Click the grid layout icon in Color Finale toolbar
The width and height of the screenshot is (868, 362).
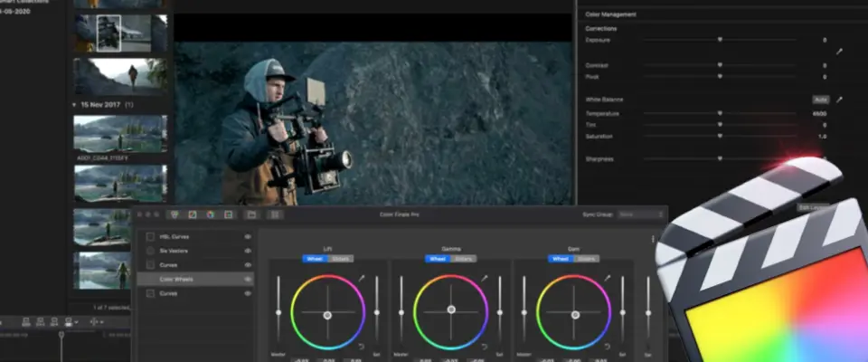[275, 214]
